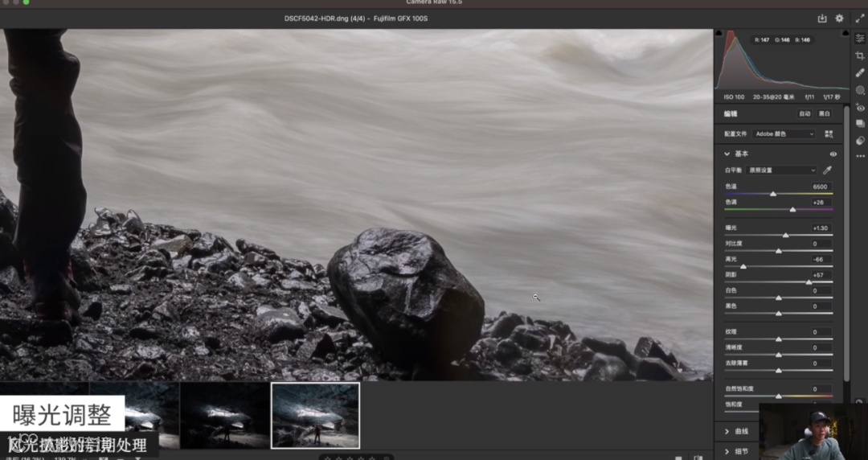Browse profiles with the grid icon

coord(828,134)
